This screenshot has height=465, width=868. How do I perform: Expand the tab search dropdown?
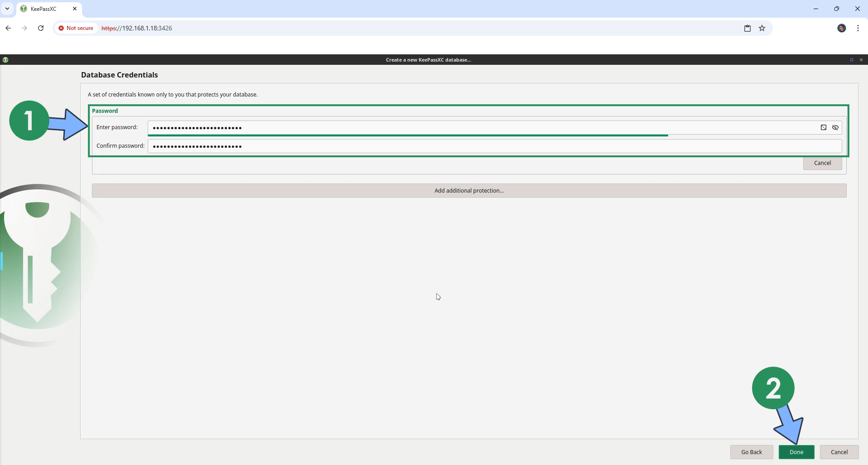coord(7,9)
